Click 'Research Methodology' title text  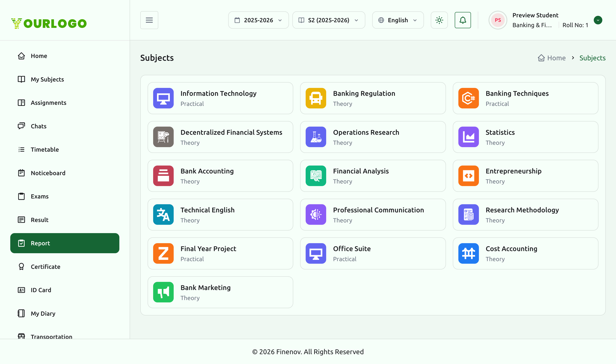pos(522,210)
